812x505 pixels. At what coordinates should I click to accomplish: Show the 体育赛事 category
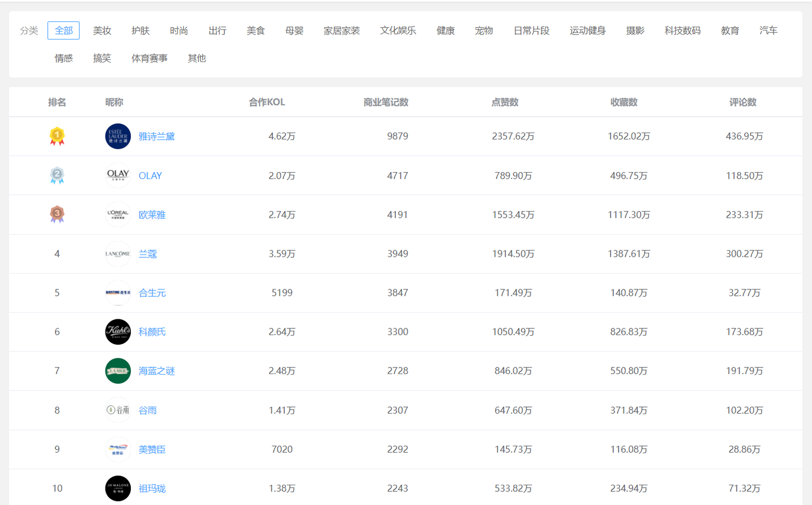point(149,58)
